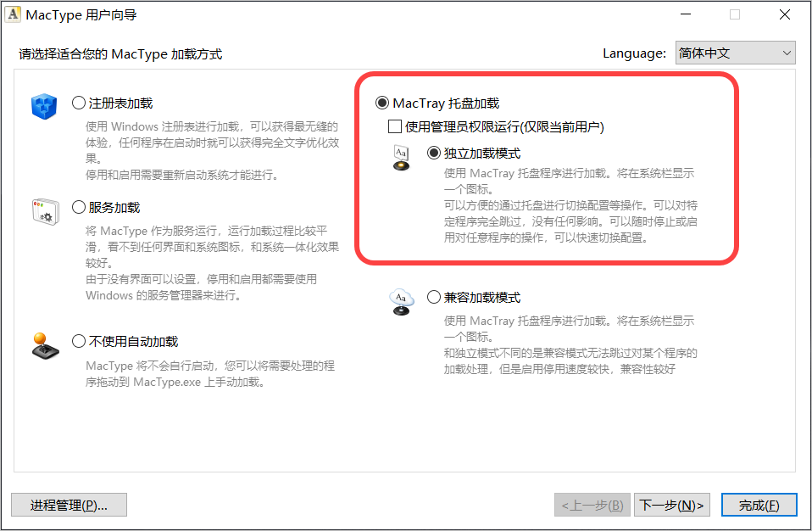
Task: Click the disabled <上一步(B) button
Action: pos(592,505)
